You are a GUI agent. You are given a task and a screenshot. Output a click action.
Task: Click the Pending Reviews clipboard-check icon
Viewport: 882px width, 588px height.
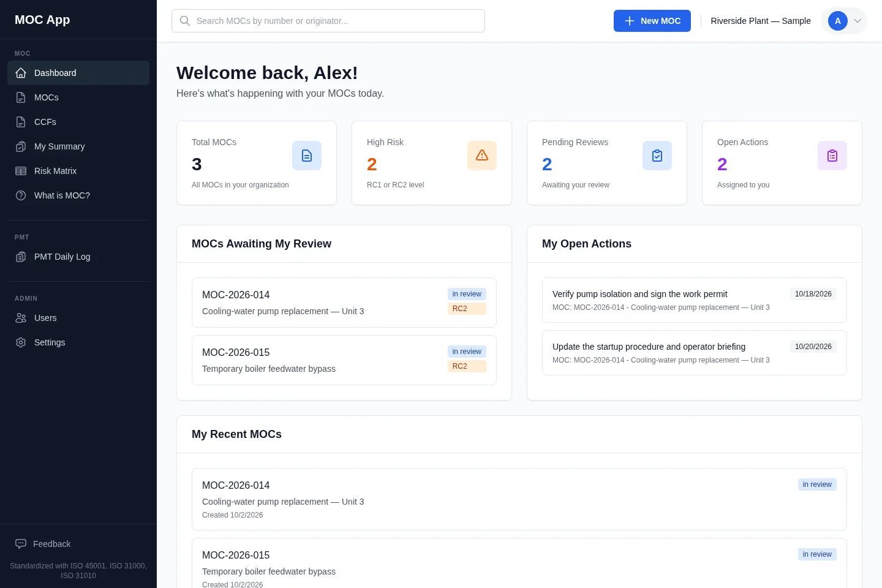tap(657, 156)
